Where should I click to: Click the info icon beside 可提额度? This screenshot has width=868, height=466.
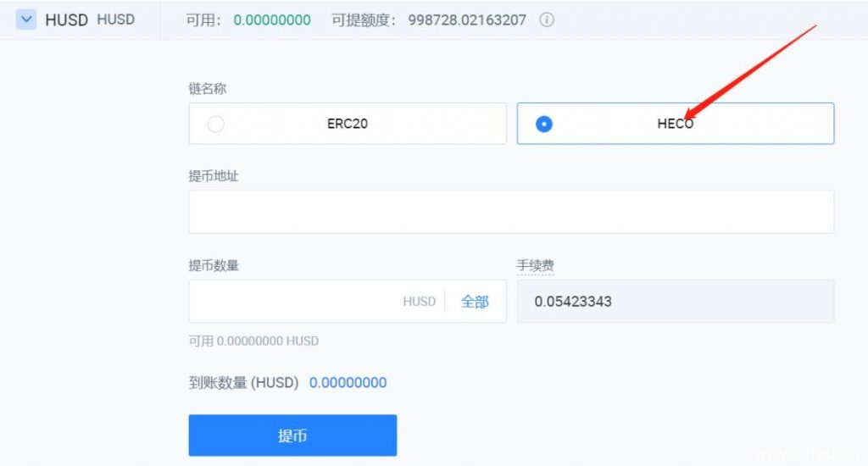[547, 19]
